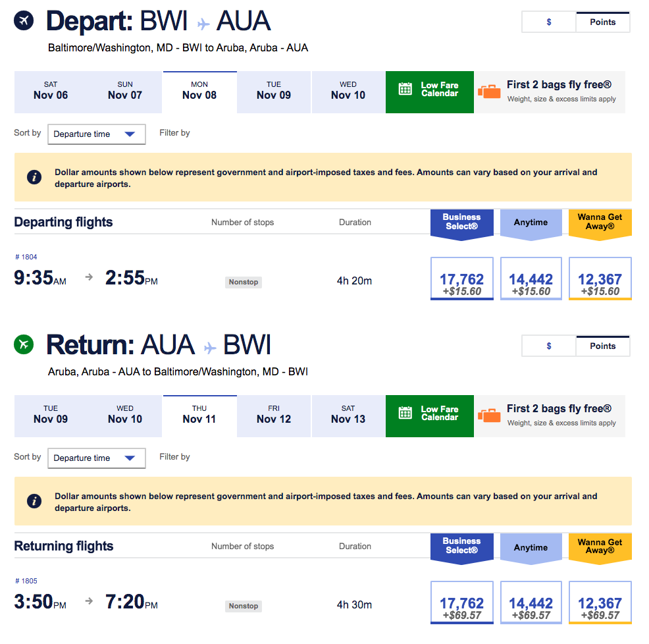Click the arrow between 9:35 AM and 2:55 PM

[x=88, y=278]
